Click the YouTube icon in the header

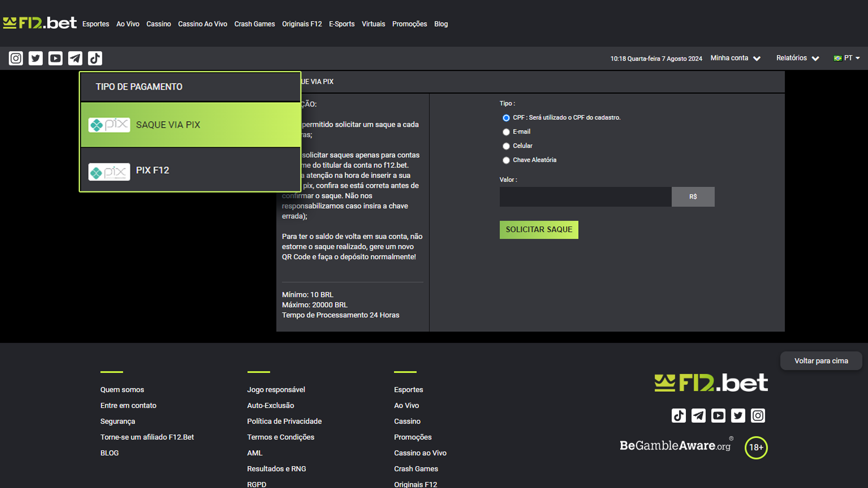tap(55, 58)
